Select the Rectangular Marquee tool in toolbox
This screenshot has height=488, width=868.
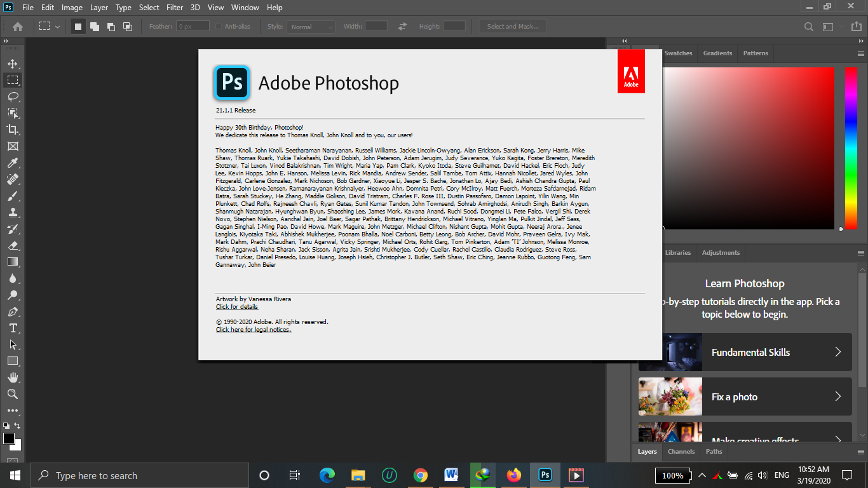(13, 80)
